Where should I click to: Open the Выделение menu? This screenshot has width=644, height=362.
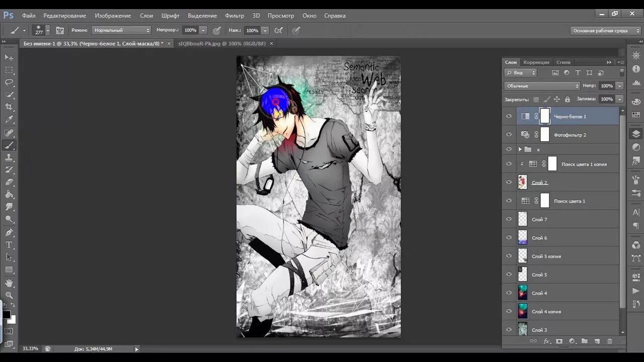click(x=202, y=16)
